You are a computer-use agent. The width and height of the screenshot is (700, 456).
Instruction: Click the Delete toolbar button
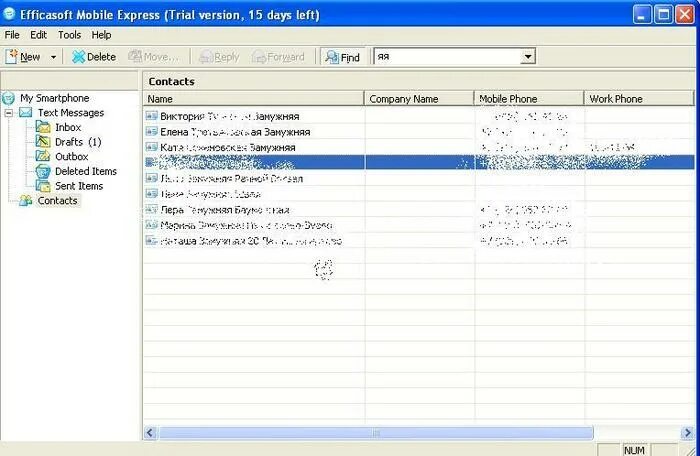pos(94,57)
